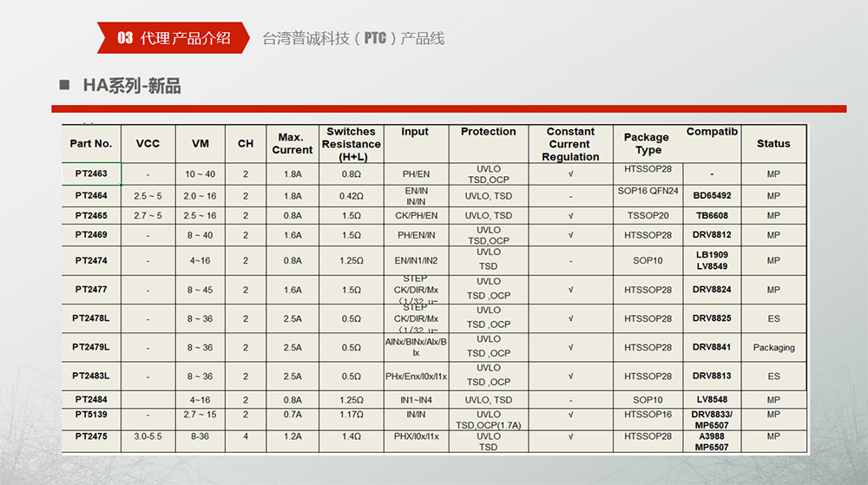Click the resistance value '0.8Ω'

click(352, 174)
